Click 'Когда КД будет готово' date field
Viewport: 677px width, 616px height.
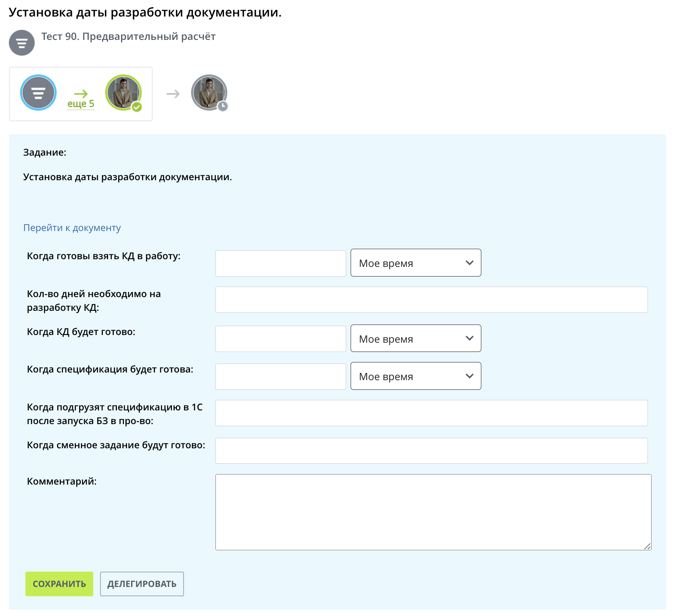coord(280,339)
